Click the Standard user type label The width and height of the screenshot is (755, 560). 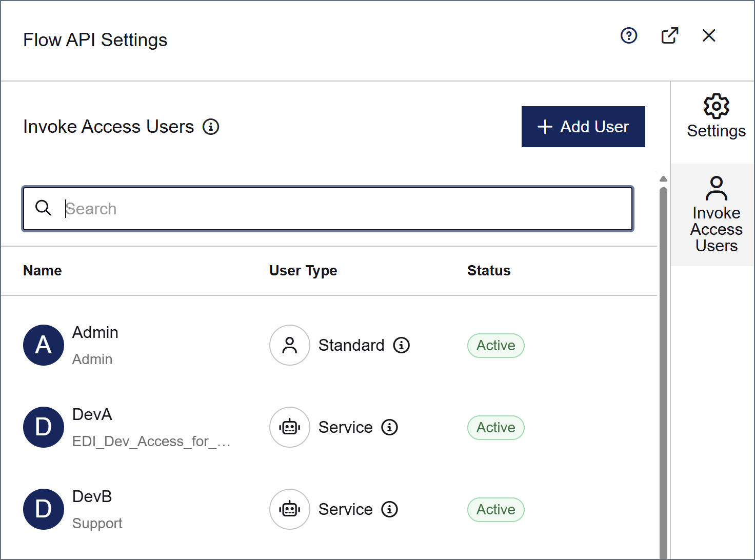(x=351, y=345)
